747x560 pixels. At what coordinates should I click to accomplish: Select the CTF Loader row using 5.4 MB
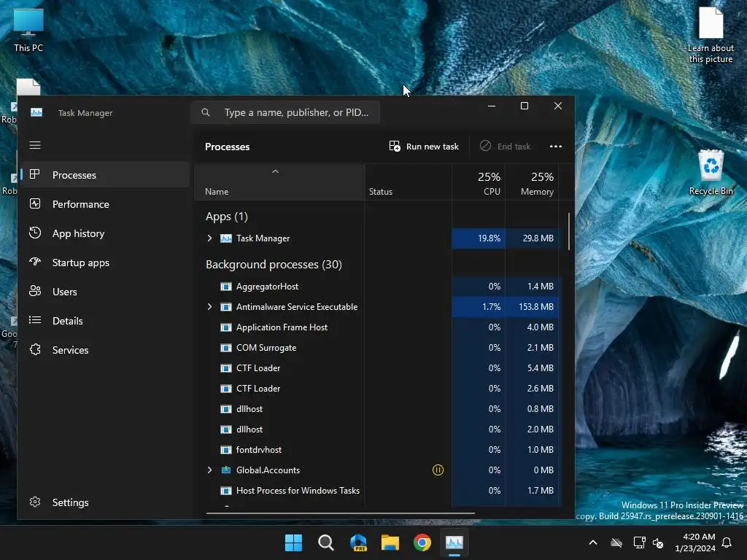[x=379, y=368]
